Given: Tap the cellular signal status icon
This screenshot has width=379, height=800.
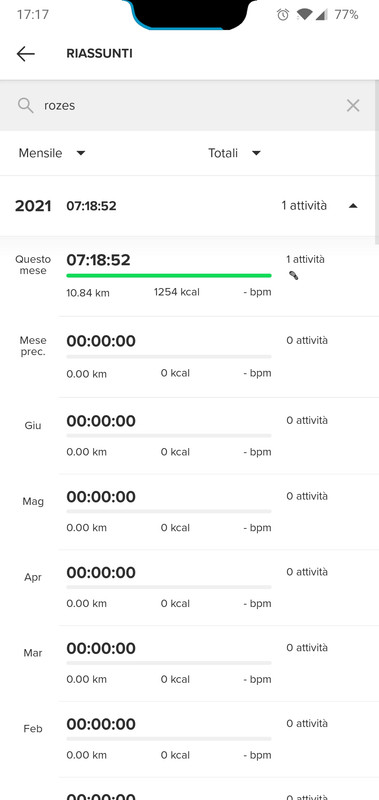Looking at the screenshot, I should [321, 15].
